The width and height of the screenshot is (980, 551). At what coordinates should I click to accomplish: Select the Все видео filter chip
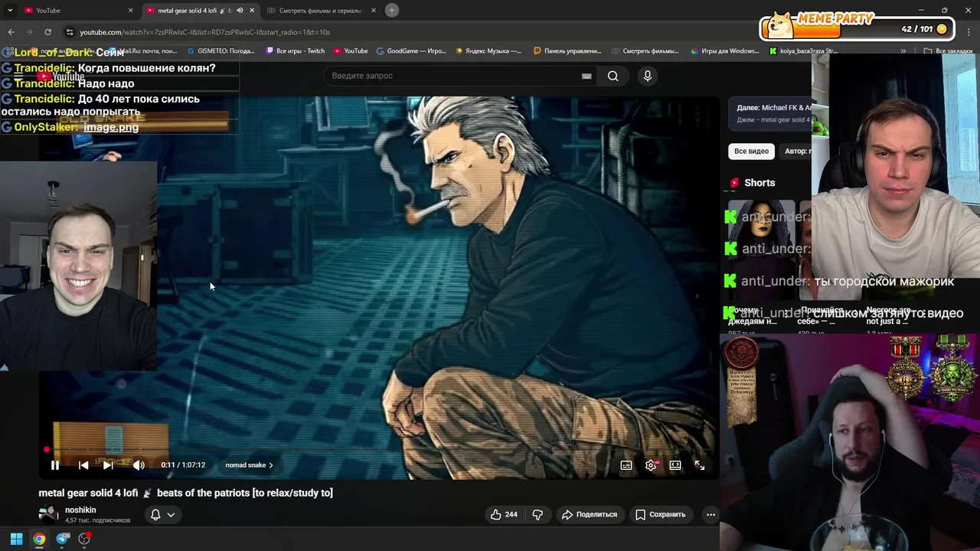[751, 151]
